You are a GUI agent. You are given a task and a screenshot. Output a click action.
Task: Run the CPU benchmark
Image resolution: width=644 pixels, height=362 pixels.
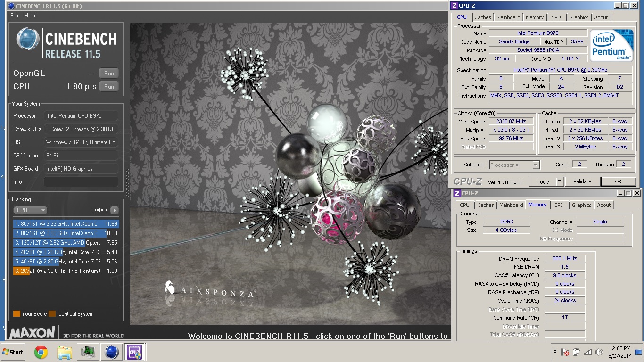(109, 87)
